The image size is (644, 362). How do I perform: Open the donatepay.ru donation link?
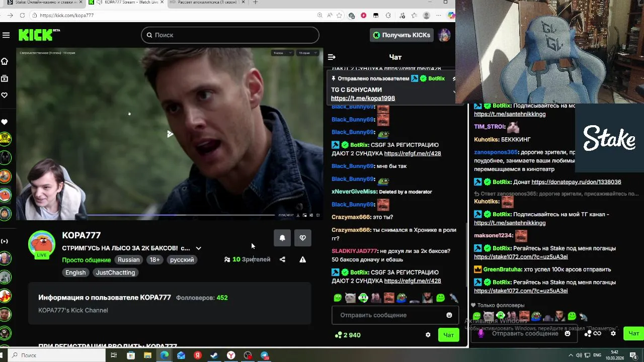tap(576, 182)
